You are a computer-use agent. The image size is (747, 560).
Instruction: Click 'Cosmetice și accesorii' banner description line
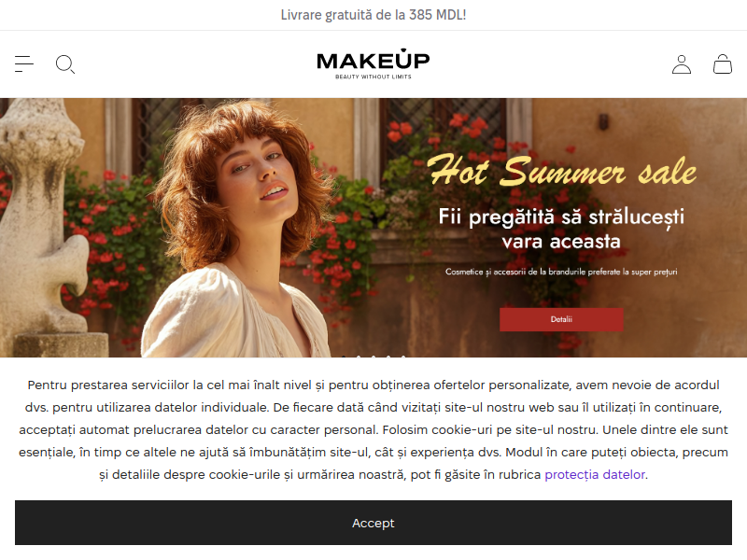coord(561,272)
